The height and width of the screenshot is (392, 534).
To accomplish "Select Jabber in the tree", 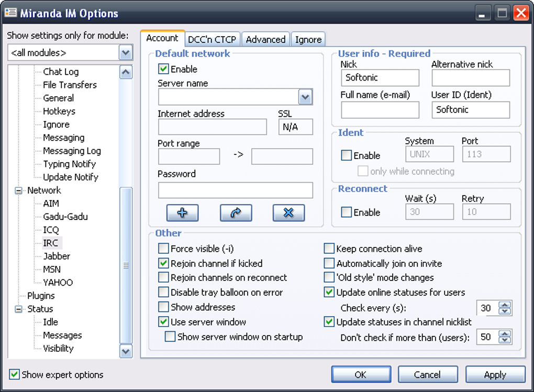I will (x=57, y=256).
